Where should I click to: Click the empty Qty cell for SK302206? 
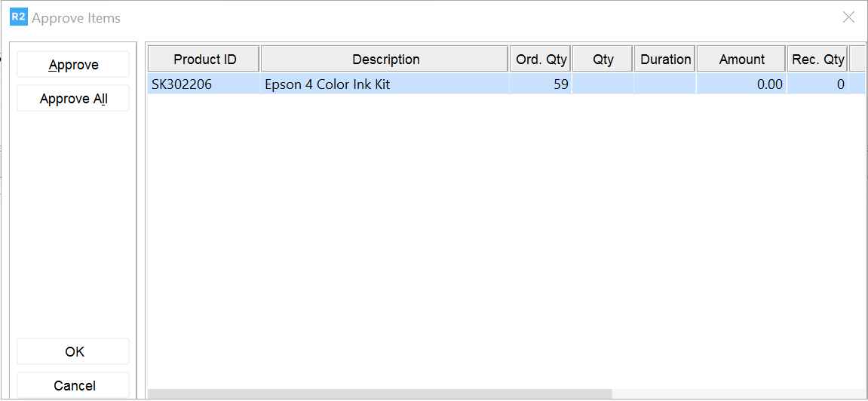[x=603, y=84]
